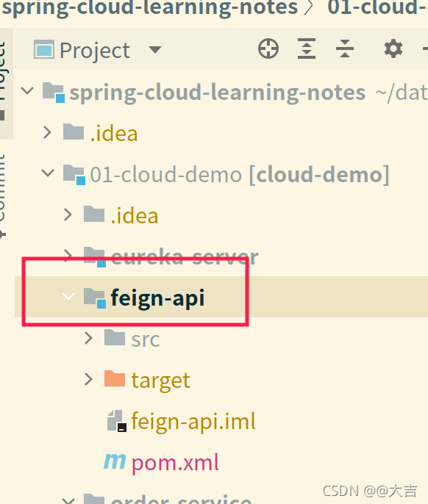Expand the target folder
Viewport: 428px width, 504px height.
[88, 379]
